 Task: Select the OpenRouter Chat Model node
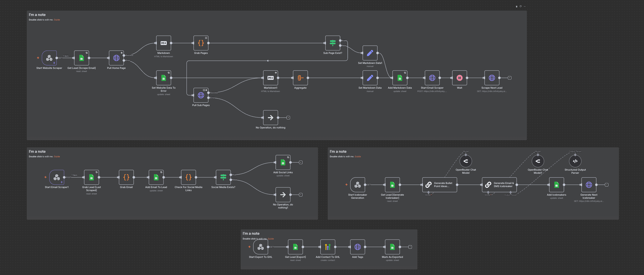(x=465, y=161)
